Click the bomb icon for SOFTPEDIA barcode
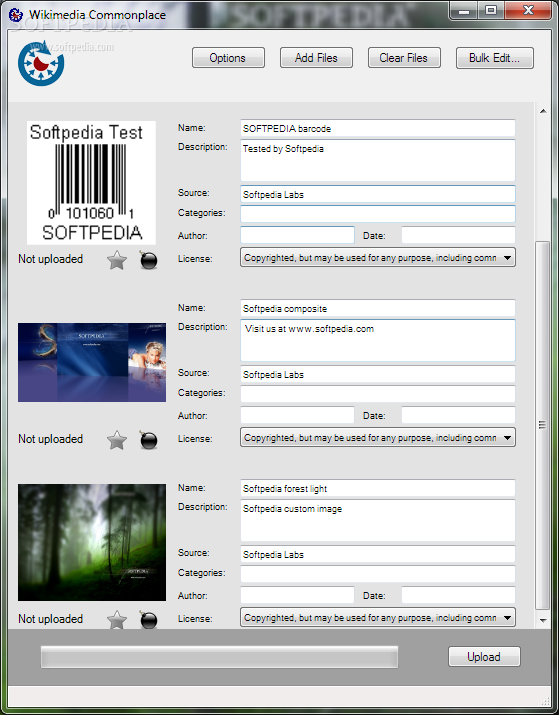The image size is (559, 715). point(148,260)
